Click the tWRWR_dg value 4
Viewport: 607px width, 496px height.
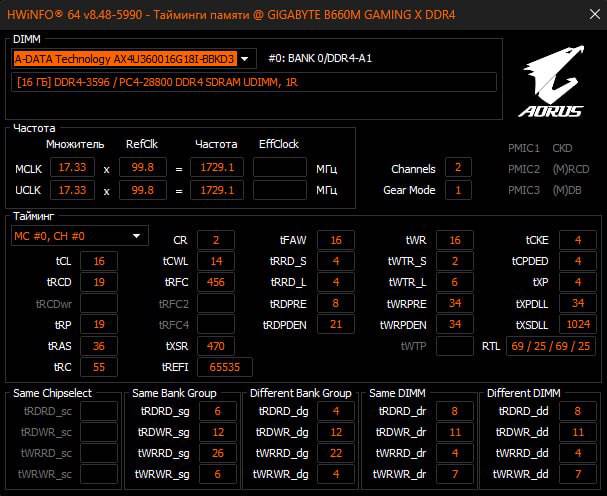click(336, 474)
